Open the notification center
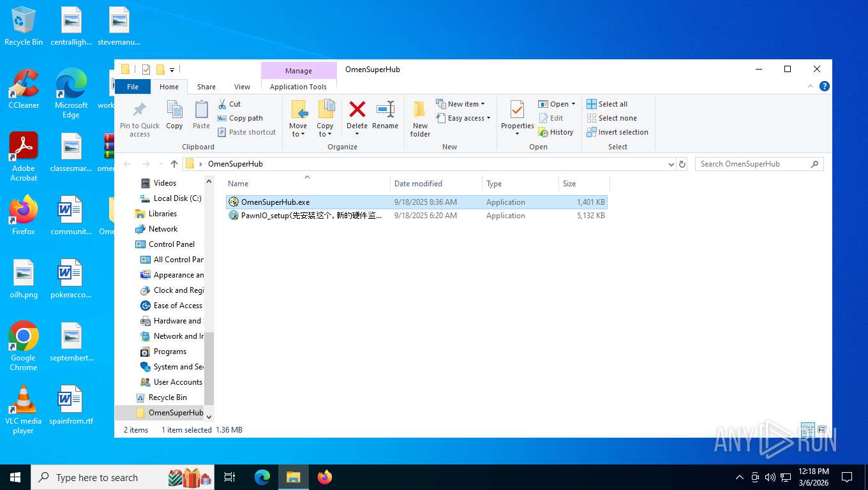 (x=847, y=477)
